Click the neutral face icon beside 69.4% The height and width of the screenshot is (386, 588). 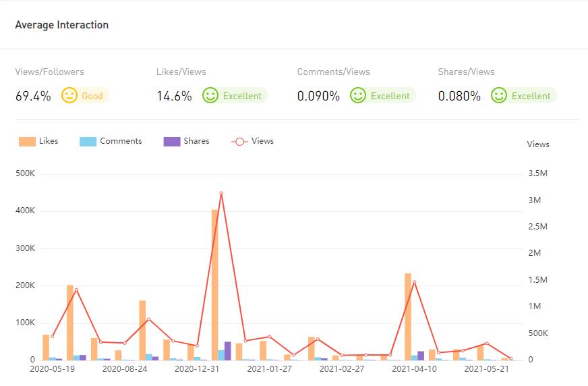pos(69,96)
